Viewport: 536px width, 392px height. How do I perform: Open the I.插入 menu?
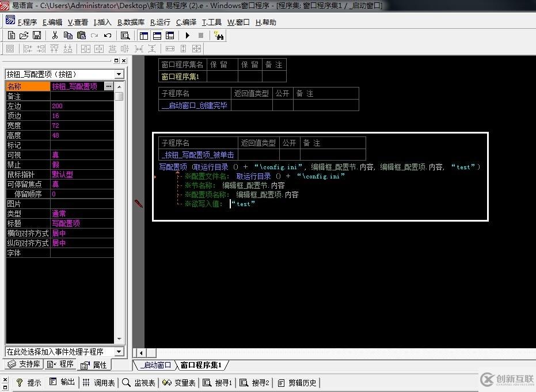(102, 22)
